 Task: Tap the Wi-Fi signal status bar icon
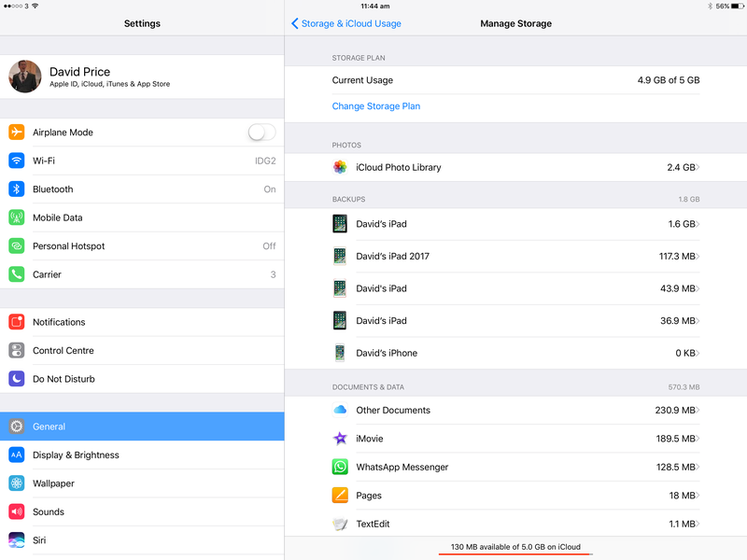point(35,6)
